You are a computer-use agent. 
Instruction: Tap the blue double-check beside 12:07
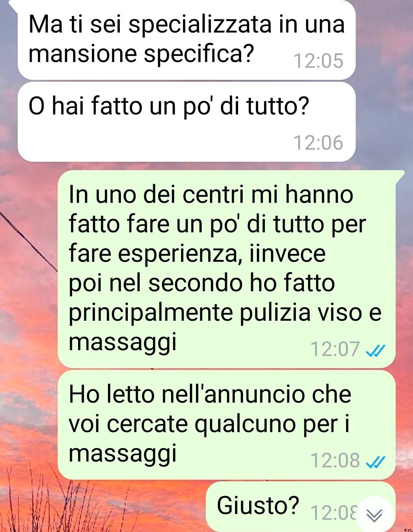tap(375, 350)
